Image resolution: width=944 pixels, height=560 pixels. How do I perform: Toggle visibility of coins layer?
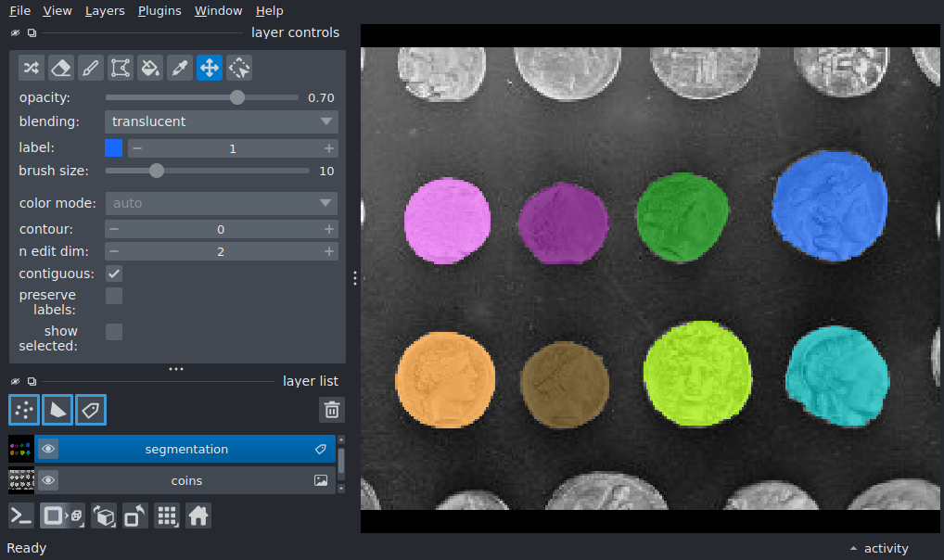(48, 480)
